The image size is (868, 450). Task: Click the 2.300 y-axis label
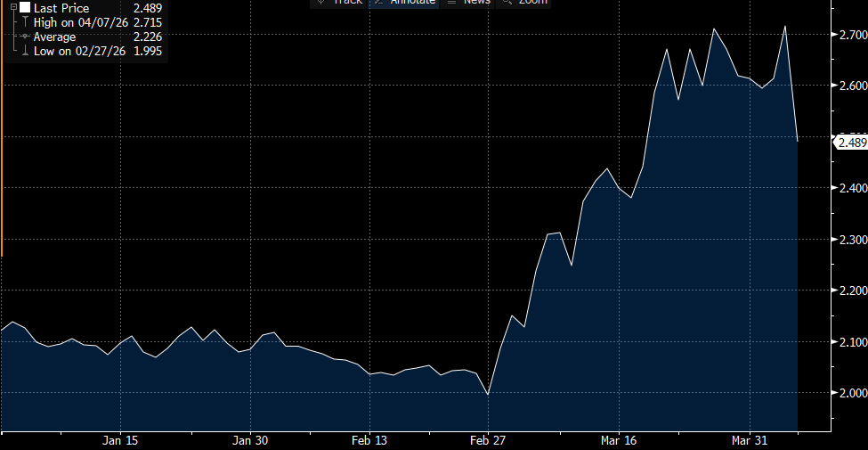(x=853, y=240)
